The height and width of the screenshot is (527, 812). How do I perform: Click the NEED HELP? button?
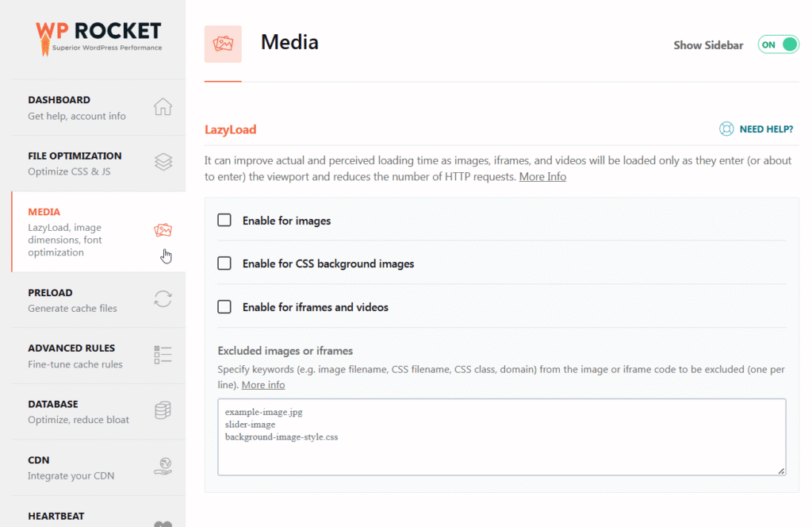click(765, 129)
